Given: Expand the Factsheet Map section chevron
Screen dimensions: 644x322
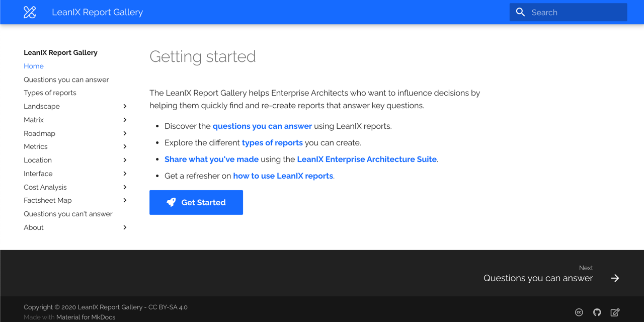Looking at the screenshot, I should (125, 200).
